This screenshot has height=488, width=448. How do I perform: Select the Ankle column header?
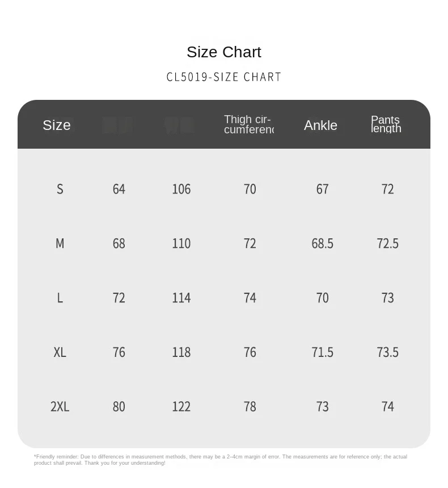coord(320,125)
